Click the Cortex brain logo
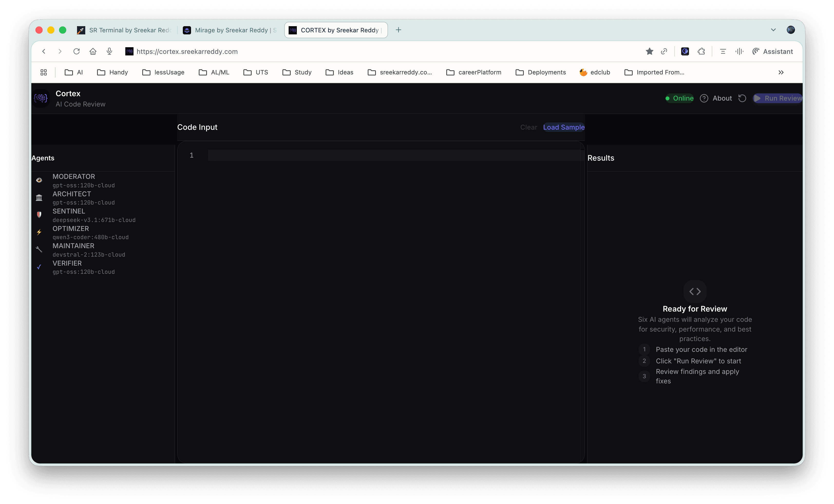This screenshot has height=504, width=834. click(x=41, y=98)
